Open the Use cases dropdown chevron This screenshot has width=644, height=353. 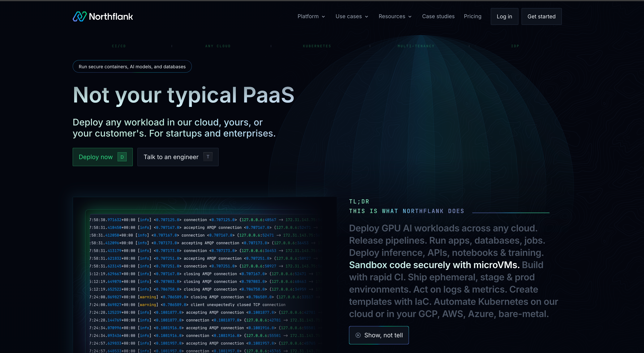367,17
